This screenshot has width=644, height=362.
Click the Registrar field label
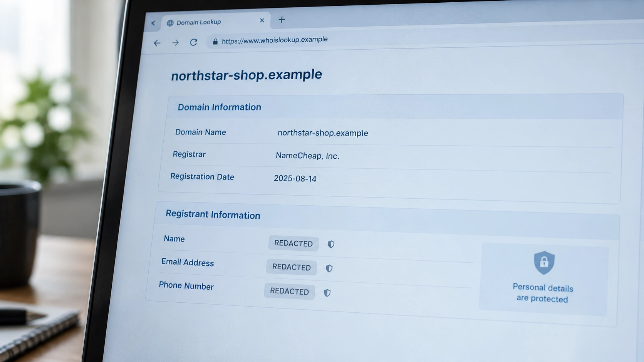point(189,154)
